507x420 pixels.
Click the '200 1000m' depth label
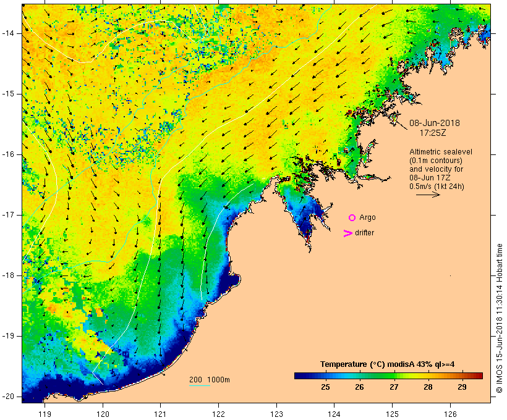(x=210, y=380)
